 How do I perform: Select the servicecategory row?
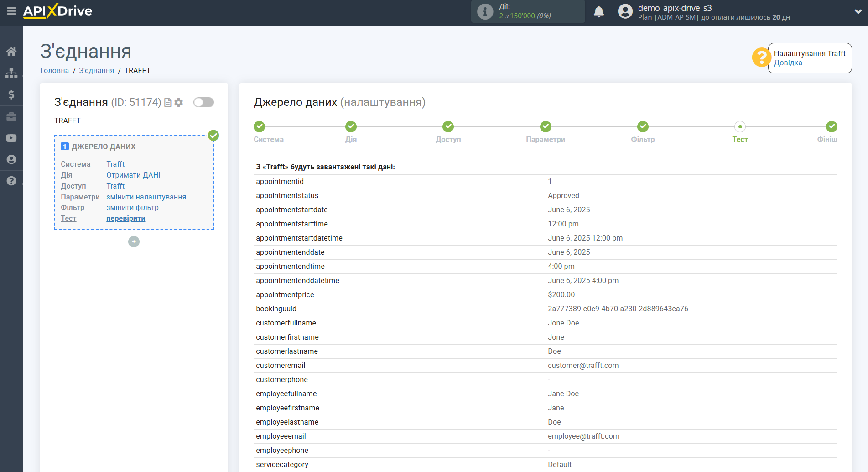(546, 465)
